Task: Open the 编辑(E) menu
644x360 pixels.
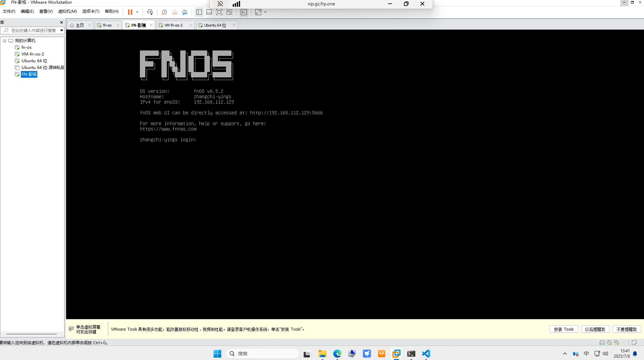Action: click(27, 11)
